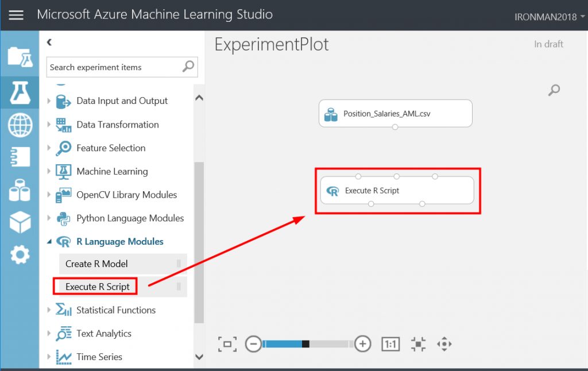Open the Trained Models cube icon
The height and width of the screenshot is (371, 588).
(x=20, y=222)
